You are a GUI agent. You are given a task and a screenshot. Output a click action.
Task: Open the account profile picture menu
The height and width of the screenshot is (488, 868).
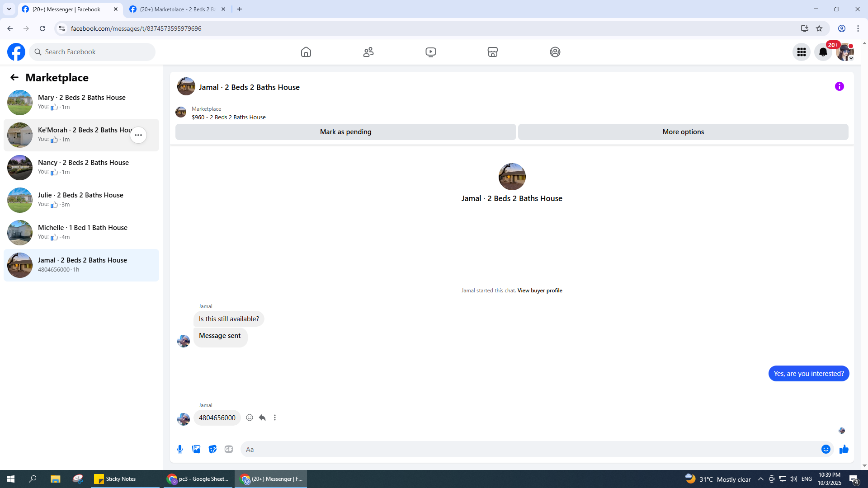coord(845,52)
